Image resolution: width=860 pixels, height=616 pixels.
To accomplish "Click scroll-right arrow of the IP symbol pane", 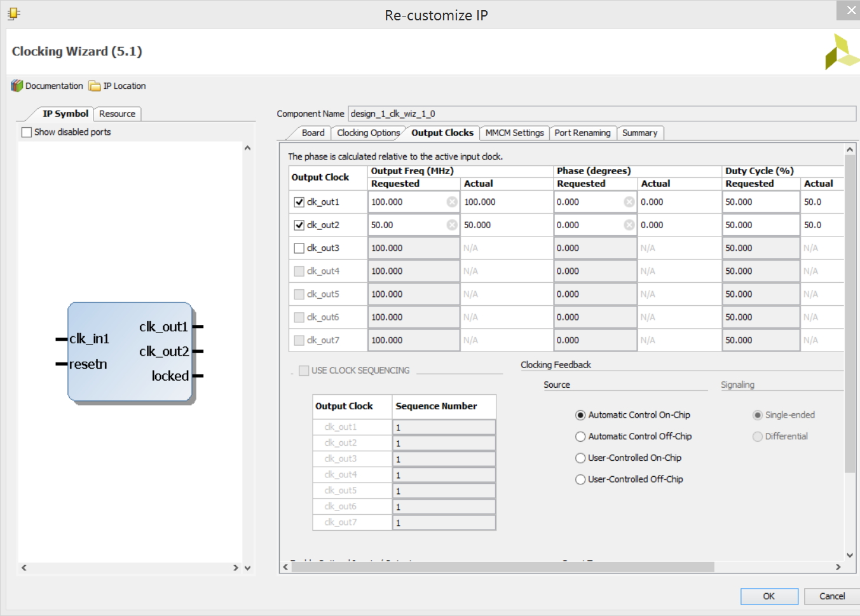I will coord(236,568).
